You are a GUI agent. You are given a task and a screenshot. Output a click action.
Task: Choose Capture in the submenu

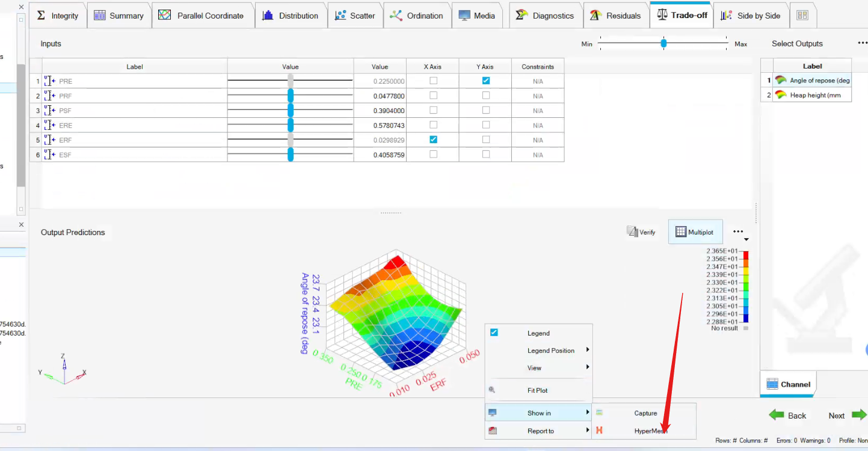point(645,413)
